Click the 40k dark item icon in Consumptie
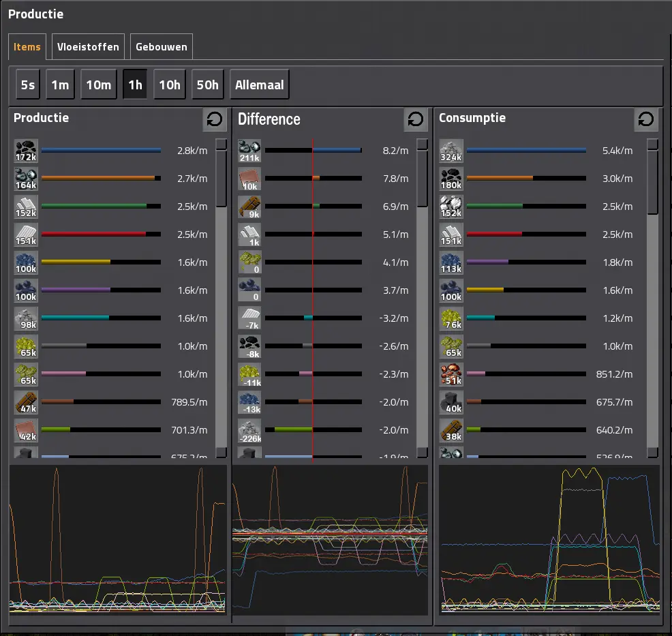The width and height of the screenshot is (672, 636). [451, 402]
